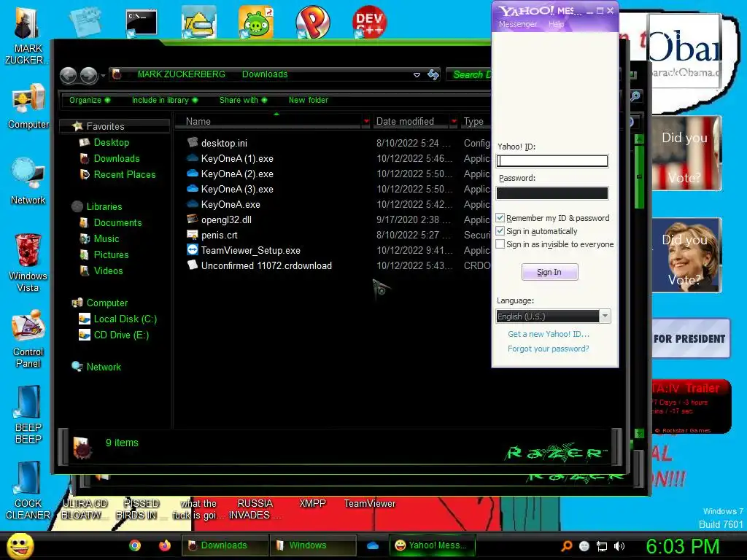Image resolution: width=747 pixels, height=560 pixels.
Task: Click the volume speaker tray icon
Action: 619,546
